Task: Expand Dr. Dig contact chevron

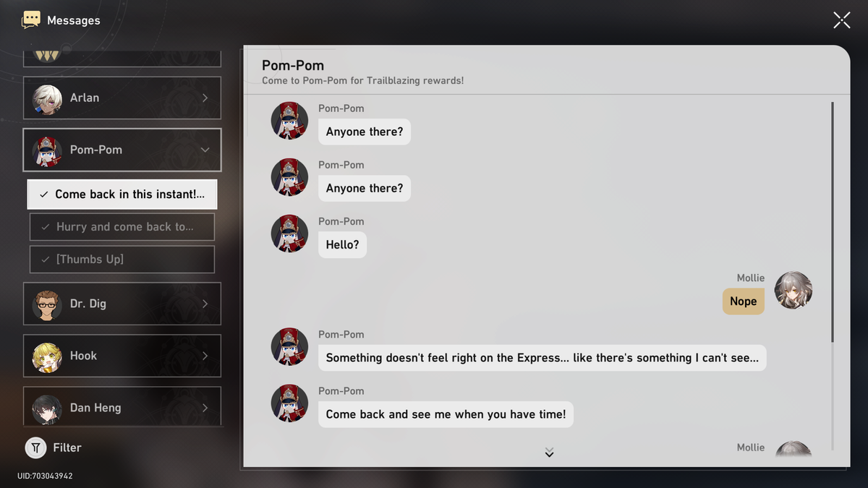Action: pos(205,304)
